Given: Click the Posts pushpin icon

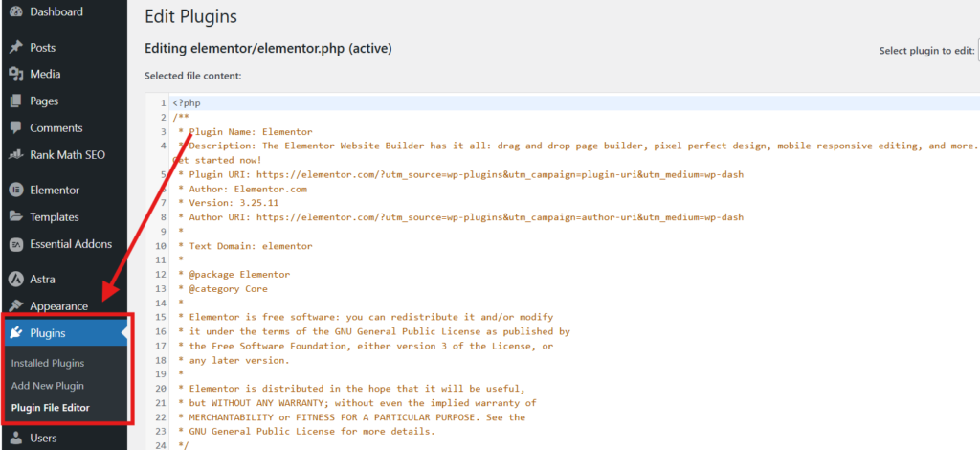Looking at the screenshot, I should click(x=16, y=48).
